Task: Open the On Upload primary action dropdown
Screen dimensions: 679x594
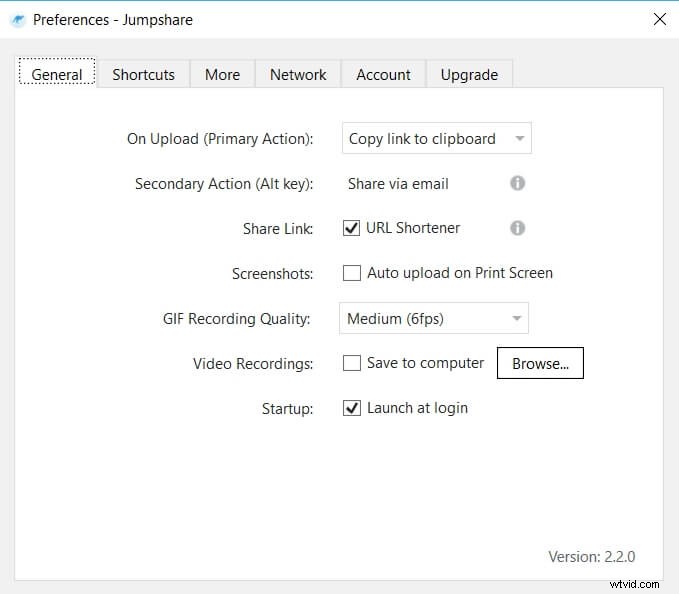Action: tap(436, 139)
